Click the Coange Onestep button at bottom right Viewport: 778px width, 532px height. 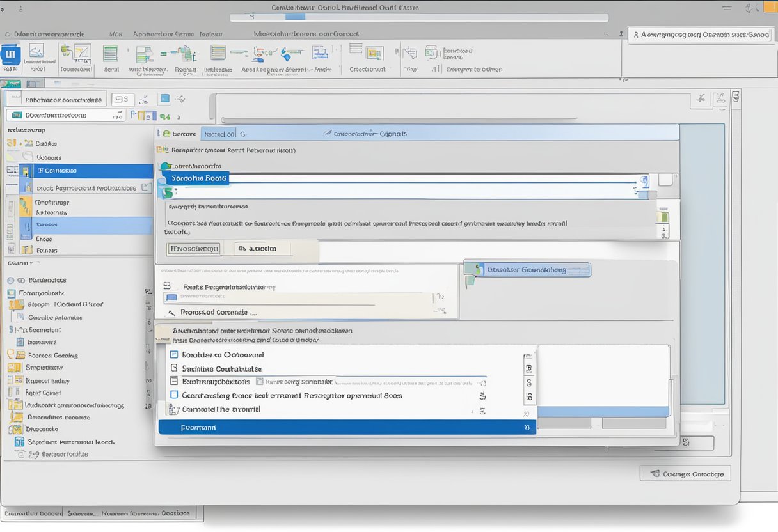click(x=685, y=473)
